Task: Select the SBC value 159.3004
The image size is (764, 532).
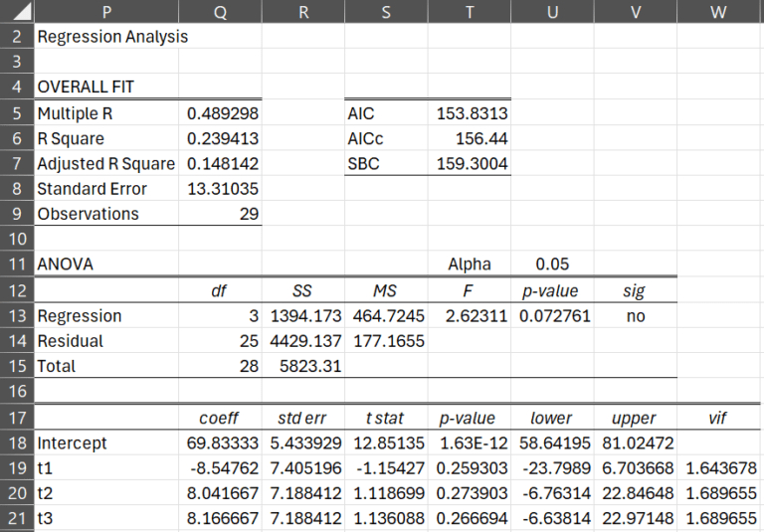Action: [x=470, y=163]
